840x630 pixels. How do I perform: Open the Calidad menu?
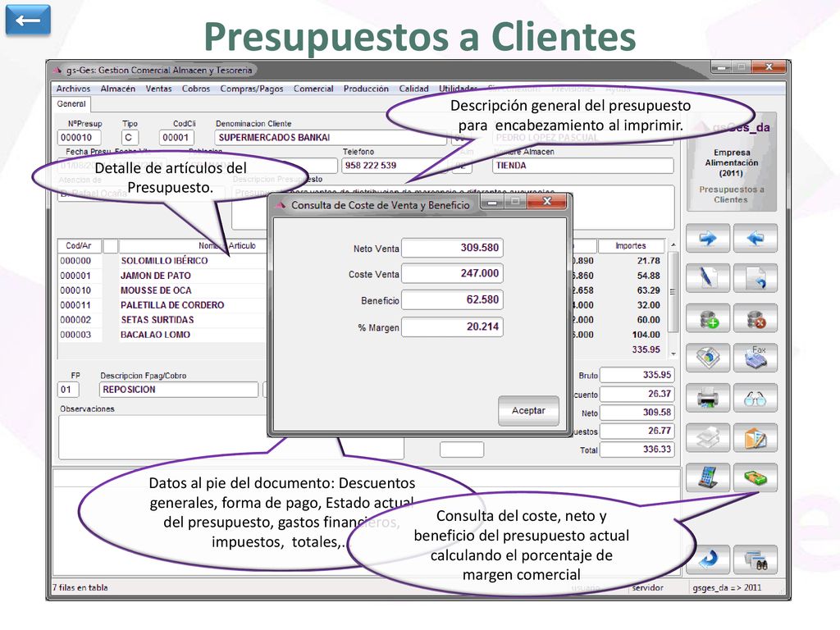coord(413,89)
